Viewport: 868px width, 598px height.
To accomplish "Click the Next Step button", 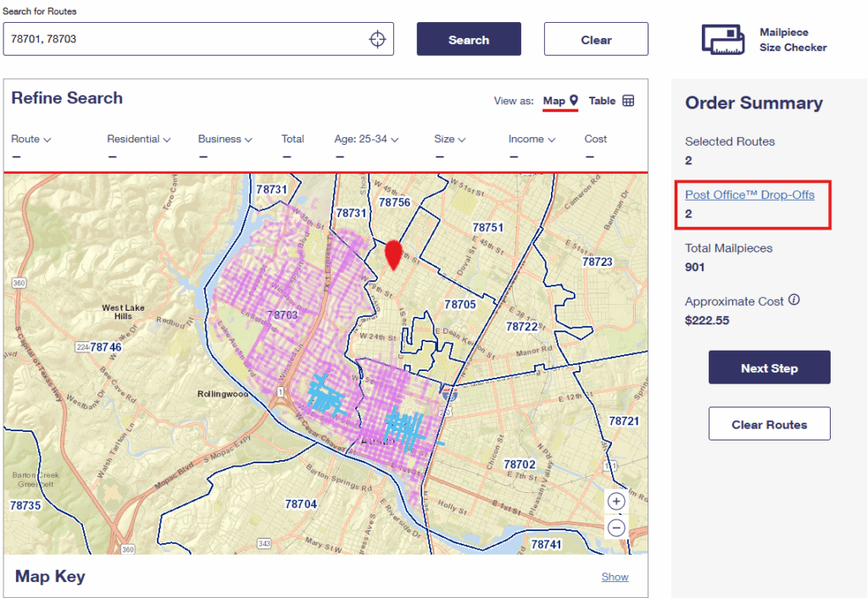I will pyautogui.click(x=769, y=368).
